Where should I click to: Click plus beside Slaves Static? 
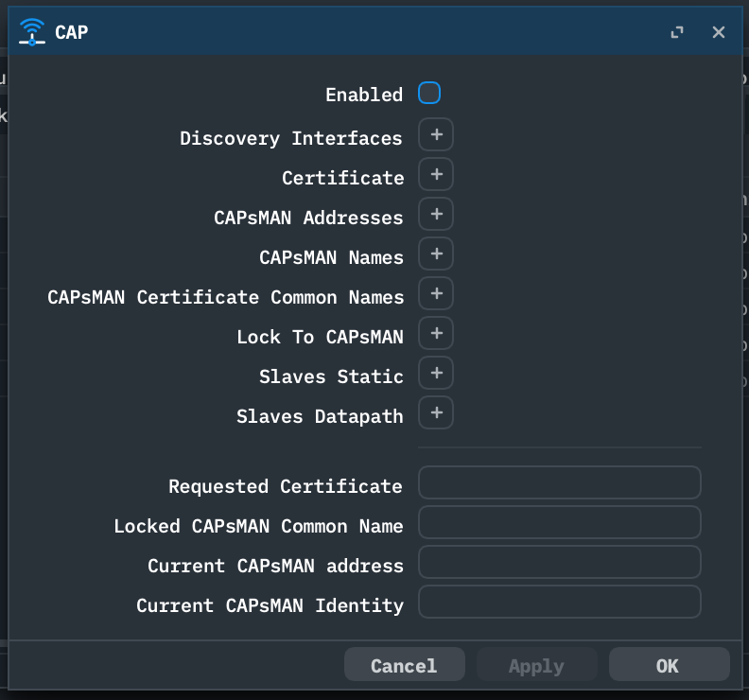click(436, 374)
